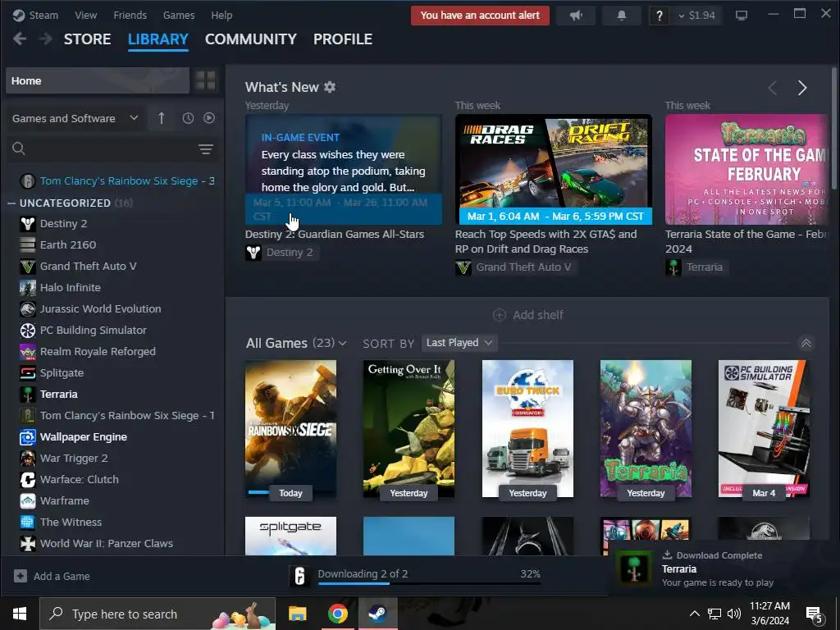Open the advanced filter options icon
The width and height of the screenshot is (840, 630).
pos(206,149)
